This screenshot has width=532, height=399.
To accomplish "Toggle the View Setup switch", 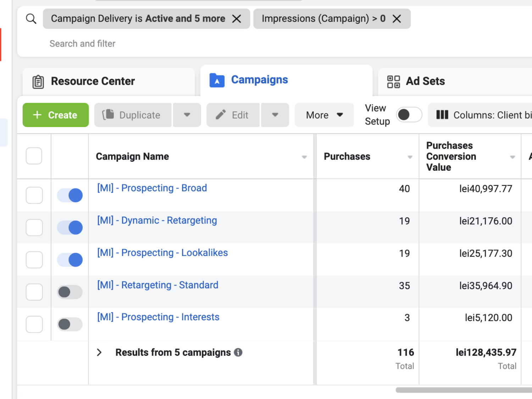I will tap(409, 115).
